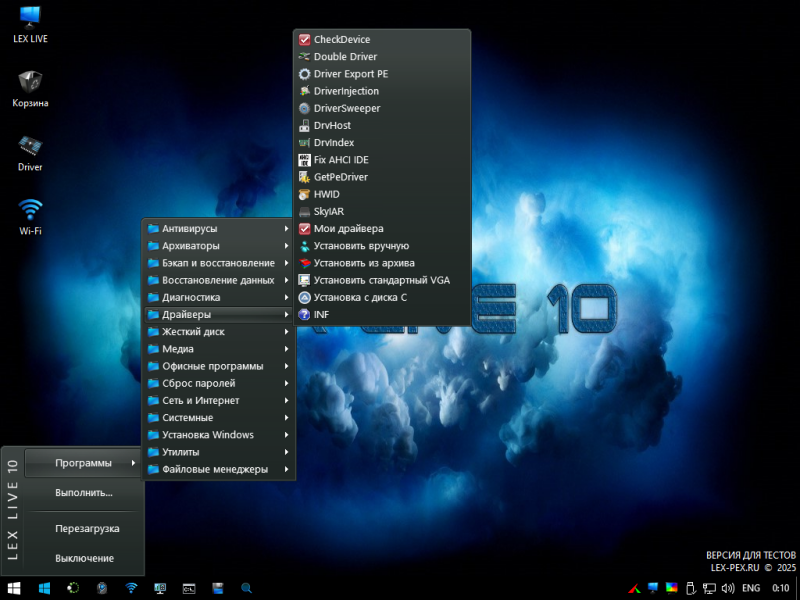Choose Мои драйвера from the menu

tap(347, 228)
